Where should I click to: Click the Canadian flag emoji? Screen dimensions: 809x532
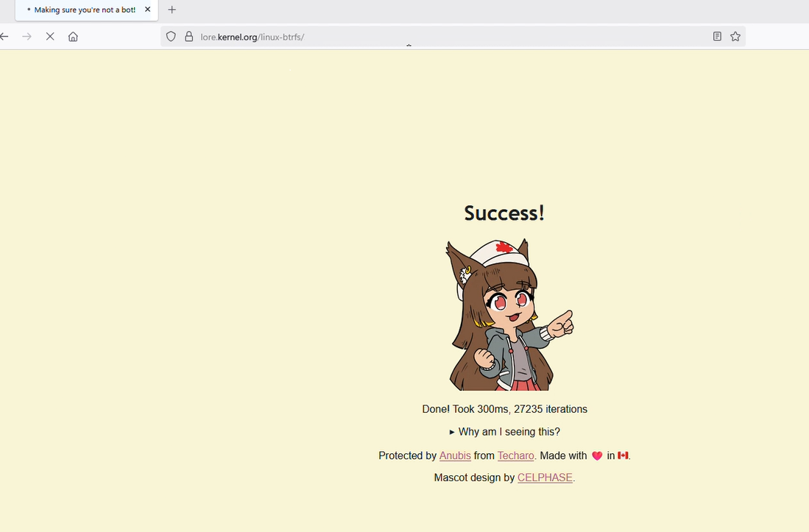pyautogui.click(x=623, y=455)
